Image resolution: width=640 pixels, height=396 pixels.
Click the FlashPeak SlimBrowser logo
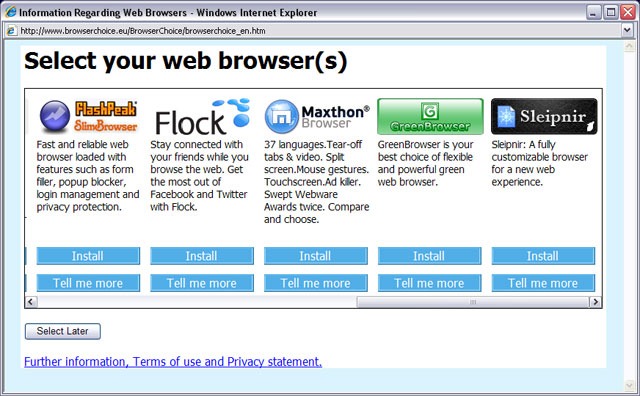coord(89,116)
